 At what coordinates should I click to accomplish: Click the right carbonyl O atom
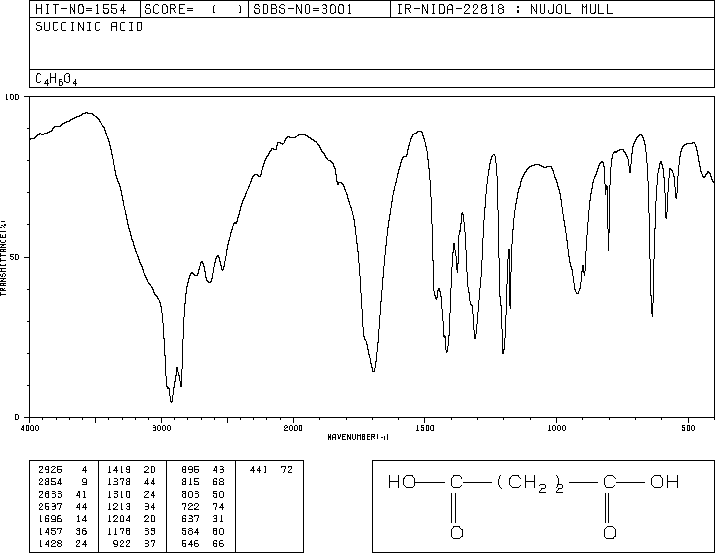coord(610,532)
